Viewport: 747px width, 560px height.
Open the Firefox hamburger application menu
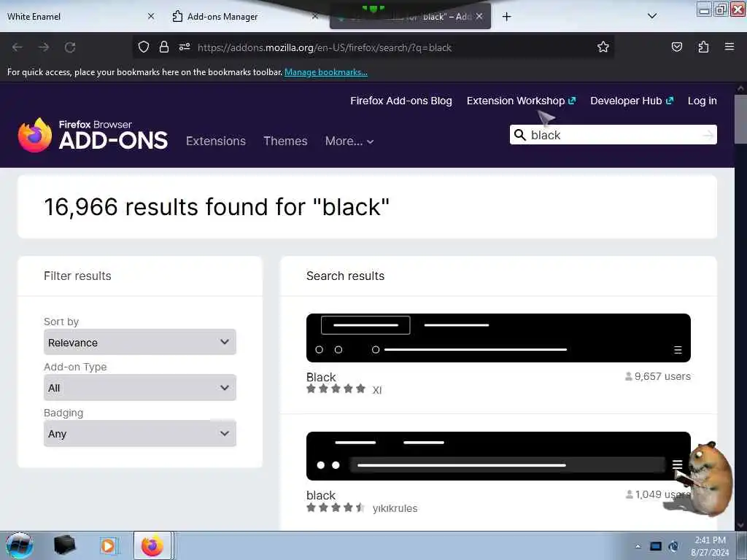click(x=729, y=47)
